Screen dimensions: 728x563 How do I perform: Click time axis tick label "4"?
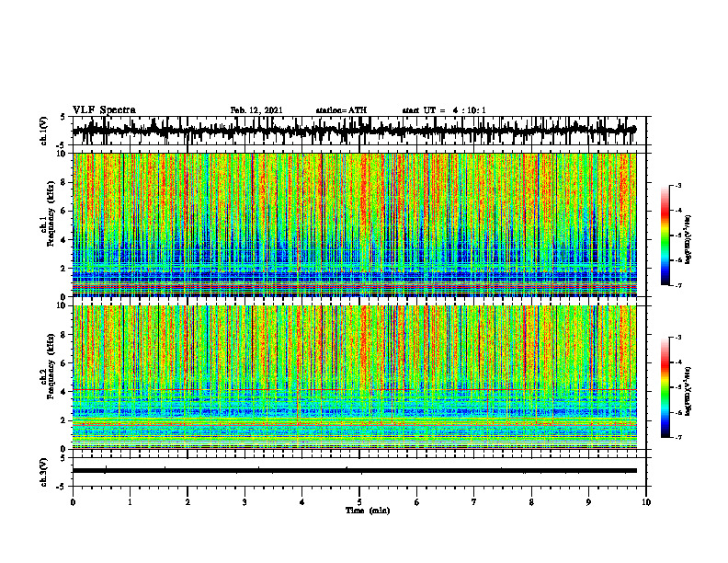(302, 502)
